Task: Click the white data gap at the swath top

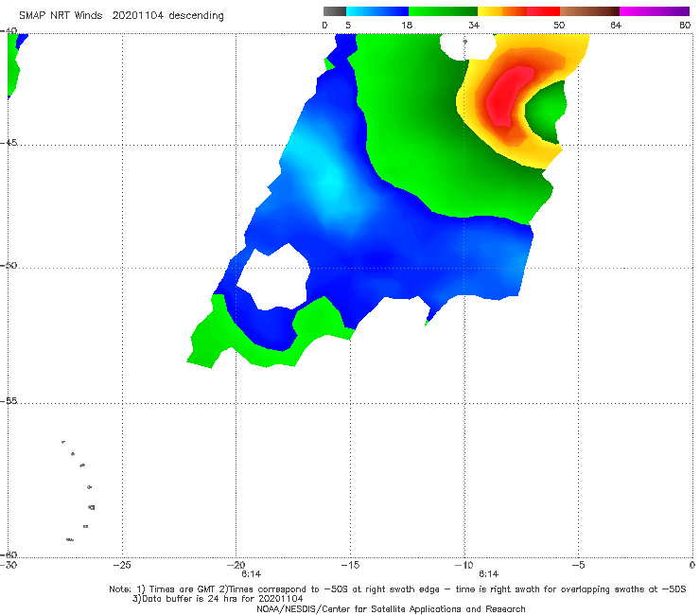Action: [467, 46]
